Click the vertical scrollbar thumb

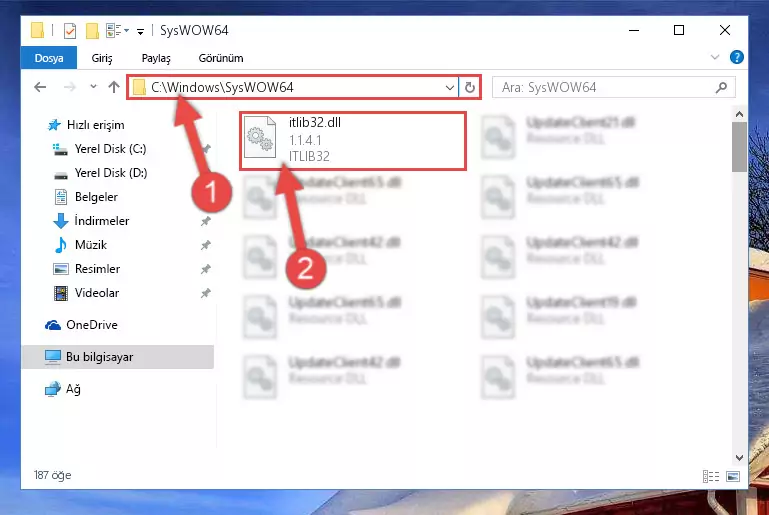[739, 147]
